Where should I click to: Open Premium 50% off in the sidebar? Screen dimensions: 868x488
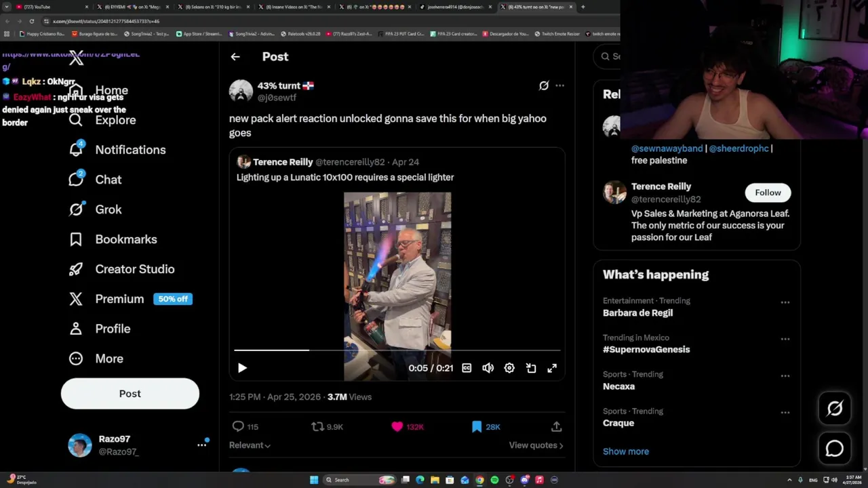coord(131,299)
